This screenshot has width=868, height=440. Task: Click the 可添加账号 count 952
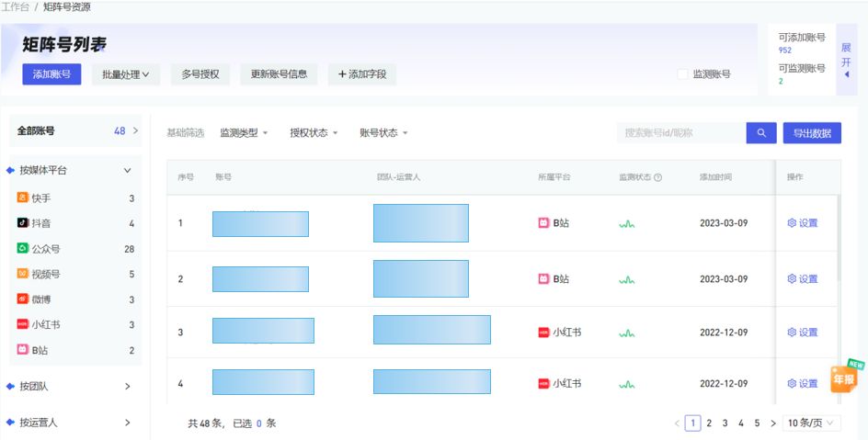785,51
